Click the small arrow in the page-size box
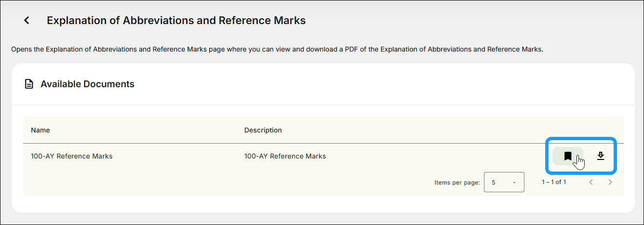 [x=514, y=183]
